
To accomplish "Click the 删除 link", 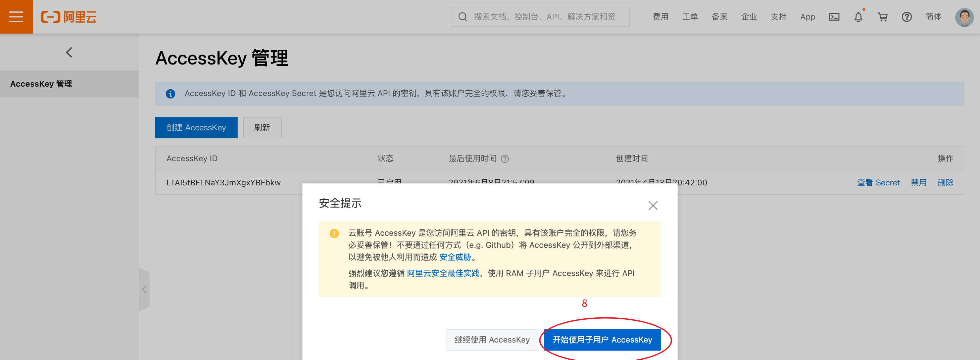I will 945,183.
